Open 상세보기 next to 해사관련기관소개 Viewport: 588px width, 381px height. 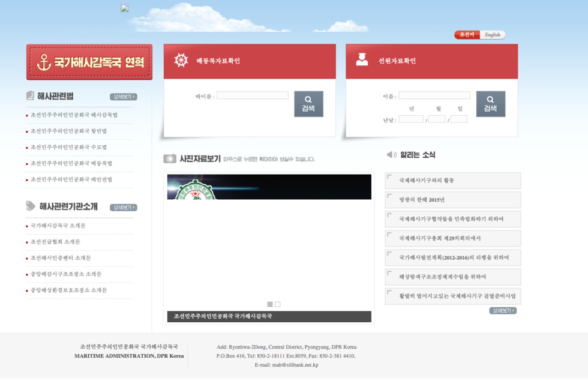tap(124, 208)
